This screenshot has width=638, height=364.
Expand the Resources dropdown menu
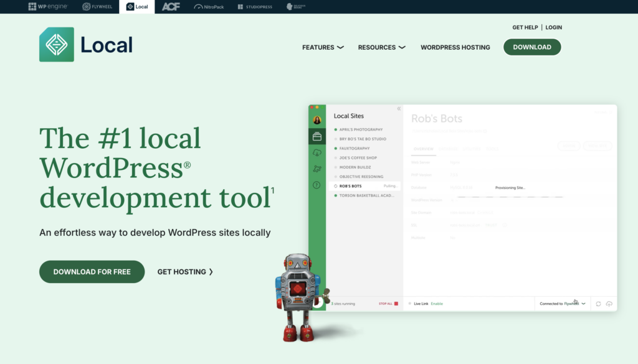pos(381,47)
